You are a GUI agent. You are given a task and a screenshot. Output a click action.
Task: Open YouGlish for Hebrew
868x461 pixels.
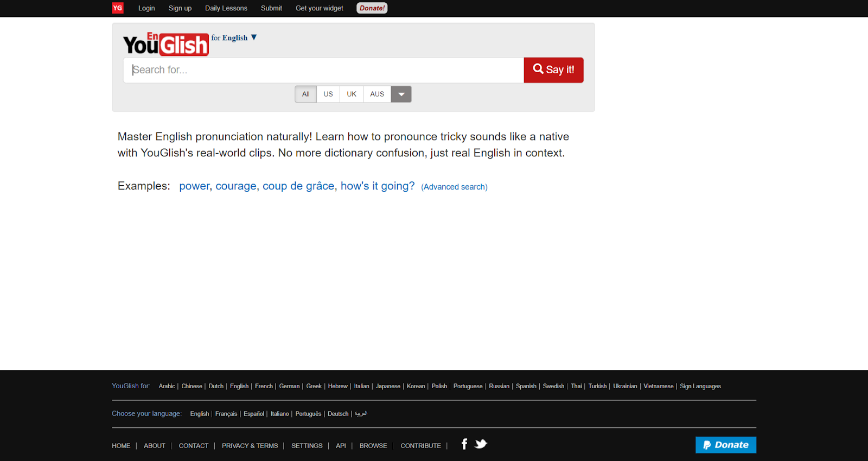[x=337, y=386]
